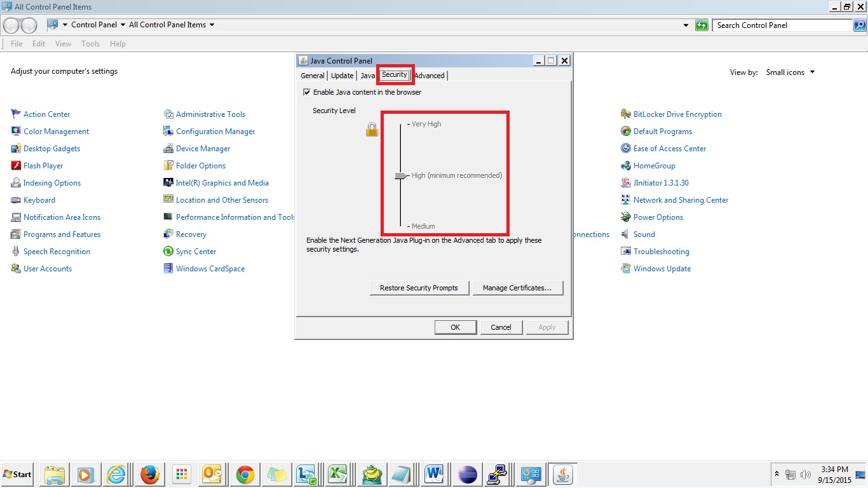Open the address bar history dropdown
Viewport: 868px width, 488px height.
(x=685, y=25)
